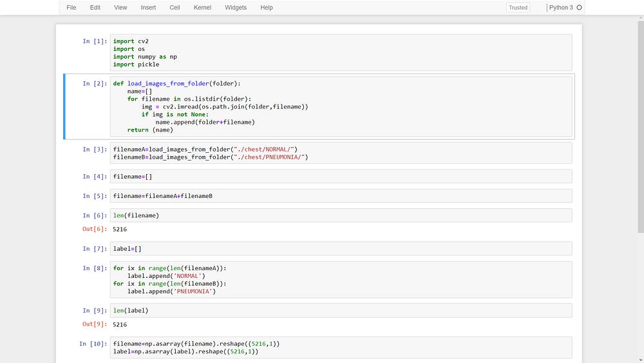Select the filename=filenameA+filenameB cell
This screenshot has width=644, height=363.
(341, 196)
